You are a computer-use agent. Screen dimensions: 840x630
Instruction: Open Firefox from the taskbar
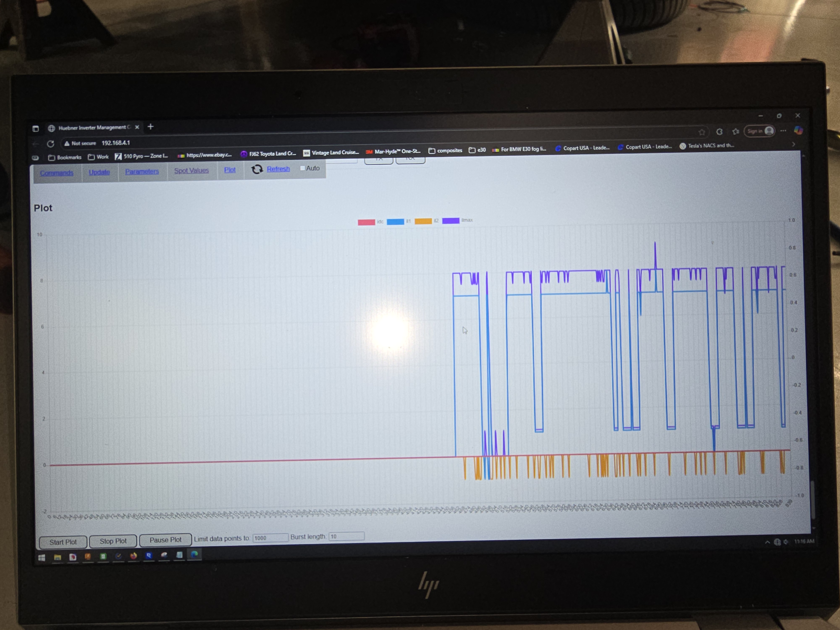tap(133, 556)
